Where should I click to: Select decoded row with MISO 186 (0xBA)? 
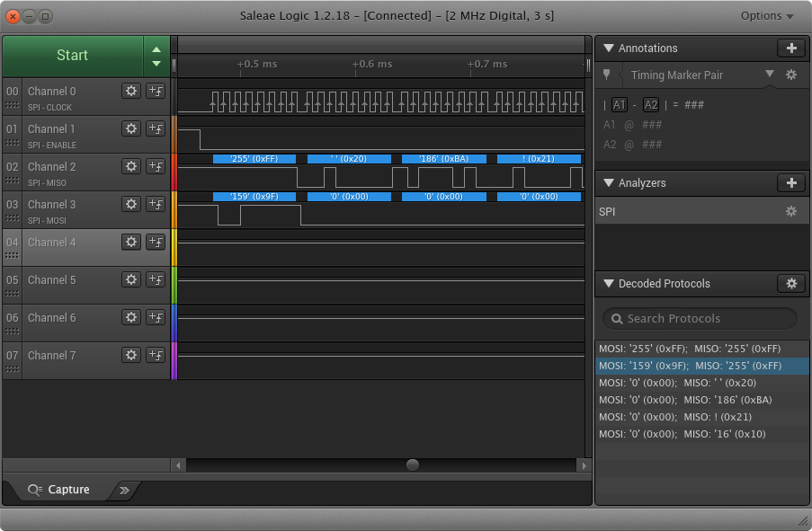(701, 400)
